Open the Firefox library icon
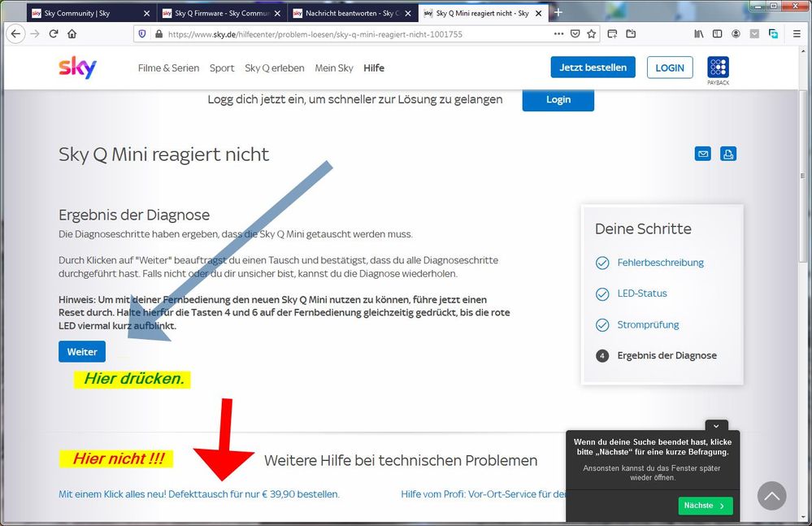The height and width of the screenshot is (526, 812). click(x=698, y=33)
